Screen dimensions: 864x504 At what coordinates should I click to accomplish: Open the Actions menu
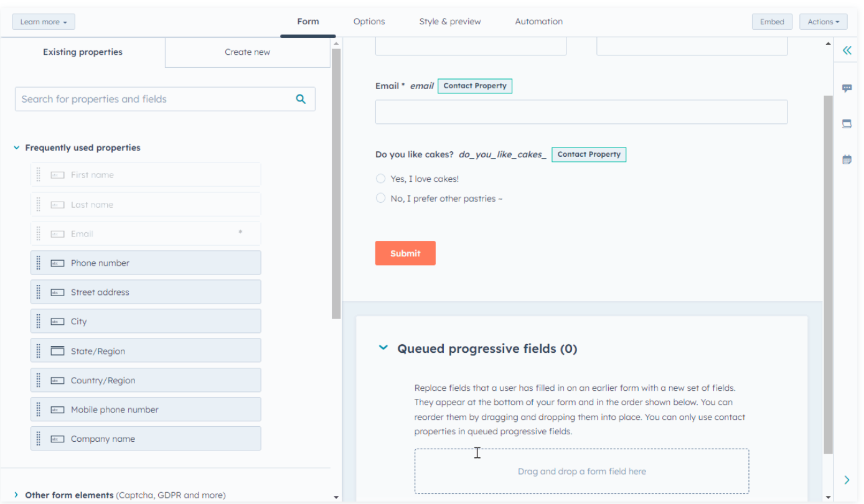tap(823, 21)
